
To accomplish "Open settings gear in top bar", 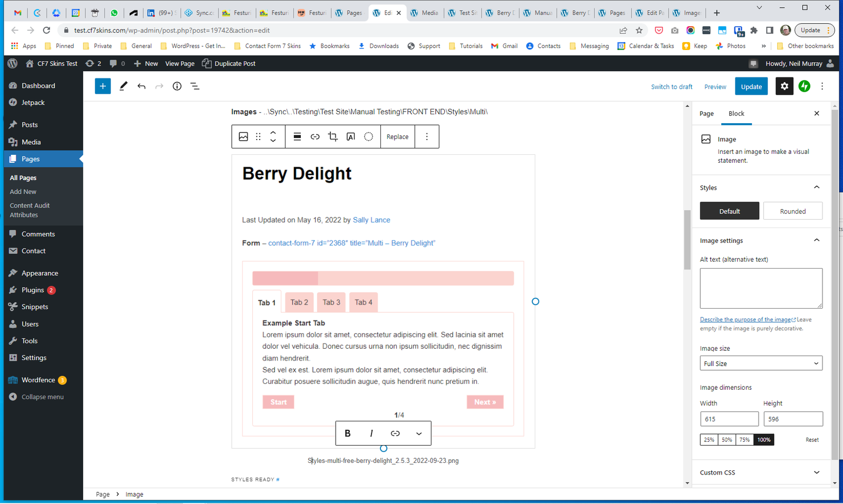I will (x=784, y=86).
